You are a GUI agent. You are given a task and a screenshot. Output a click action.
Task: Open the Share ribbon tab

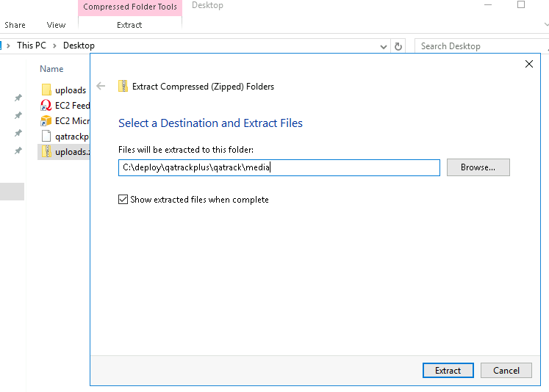coord(15,25)
